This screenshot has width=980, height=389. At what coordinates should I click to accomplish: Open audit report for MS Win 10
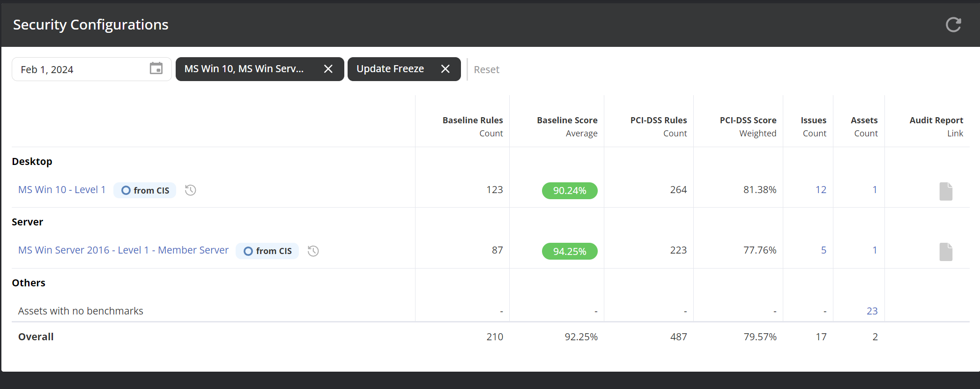945,191
